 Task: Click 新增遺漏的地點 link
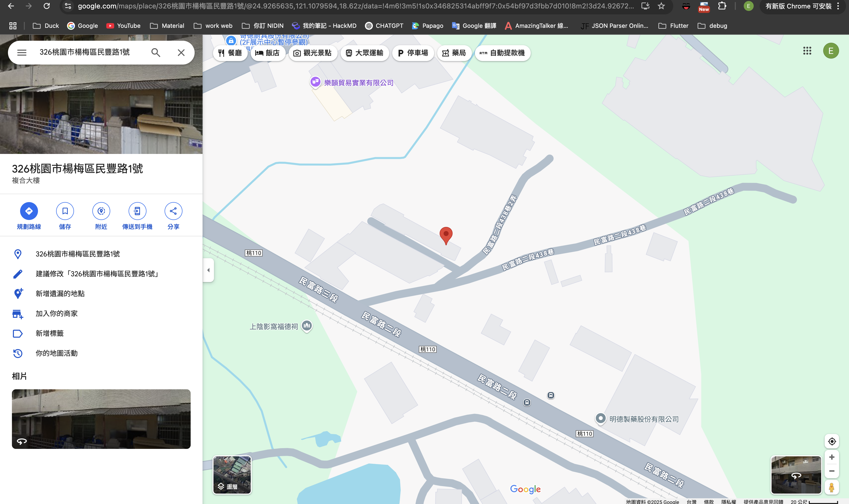[x=60, y=293]
